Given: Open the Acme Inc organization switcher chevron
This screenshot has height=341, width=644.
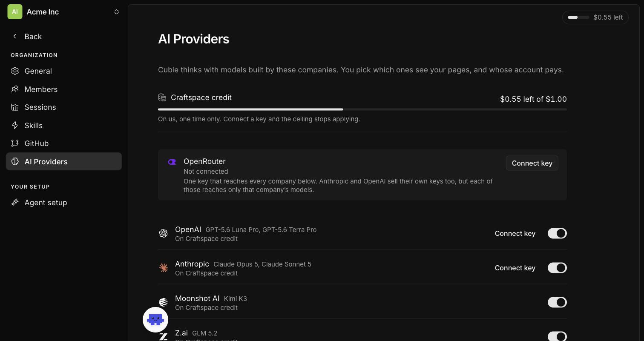Looking at the screenshot, I should (117, 12).
